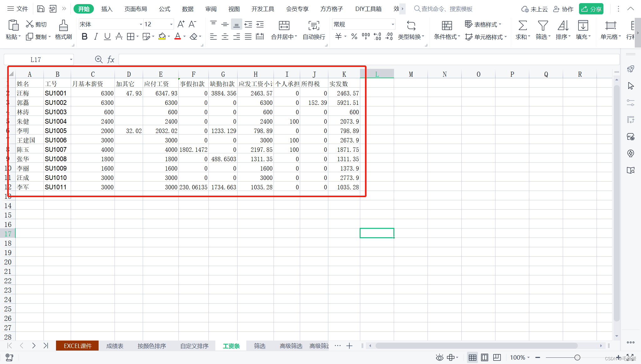Screen dimensions: 641x364
Task: Click the percent style icon
Action: [x=354, y=37]
